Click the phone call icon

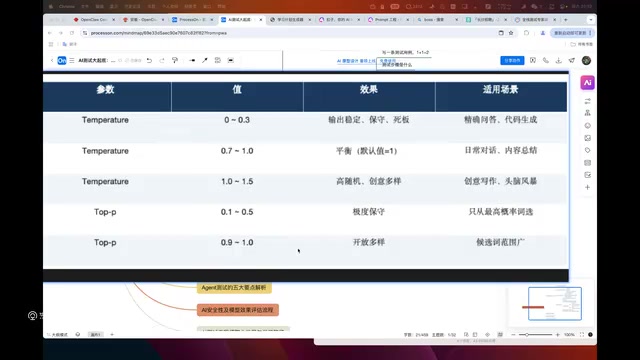click(546, 60)
